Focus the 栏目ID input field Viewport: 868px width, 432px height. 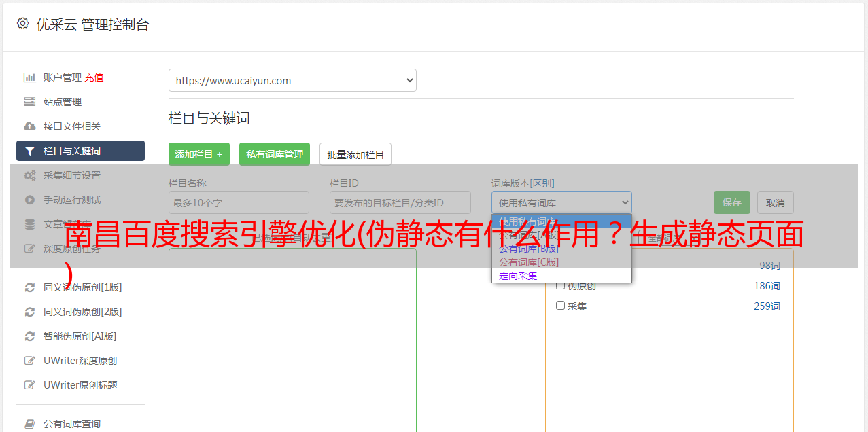coord(400,202)
